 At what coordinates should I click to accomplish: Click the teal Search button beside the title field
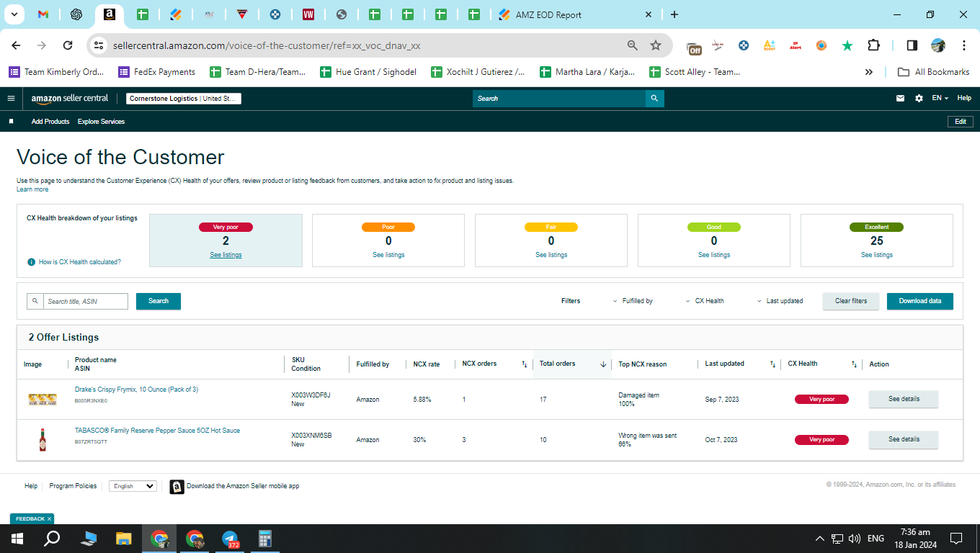159,301
